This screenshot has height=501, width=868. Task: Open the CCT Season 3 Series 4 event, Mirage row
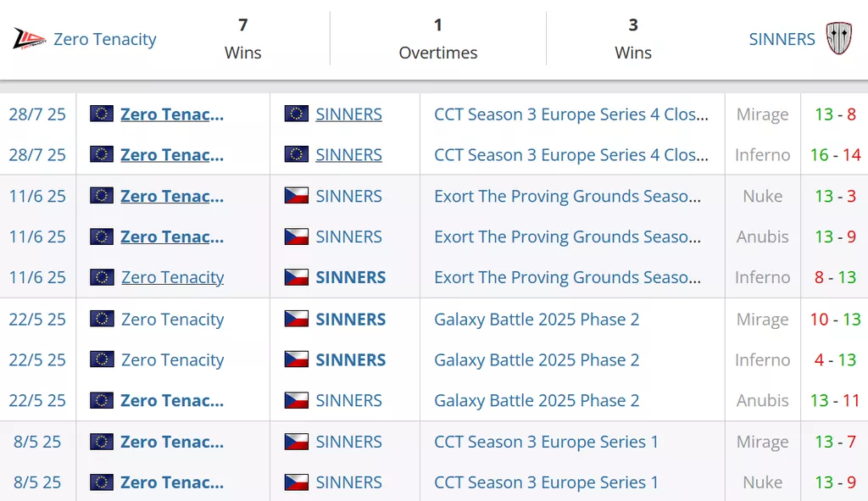[x=570, y=114]
